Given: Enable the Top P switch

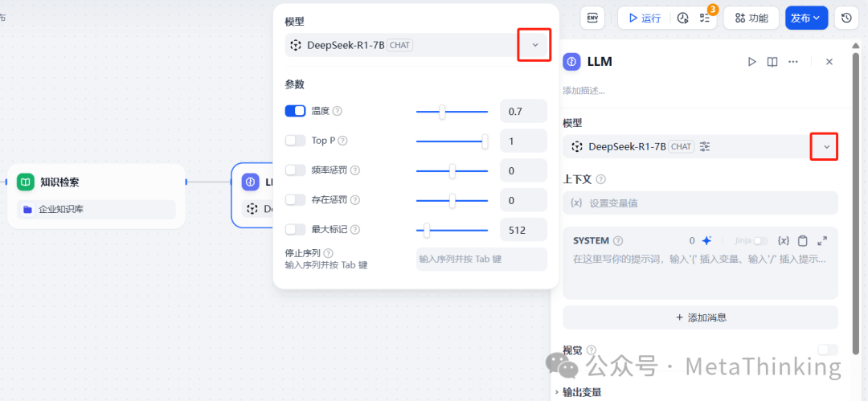Looking at the screenshot, I should click(x=295, y=141).
